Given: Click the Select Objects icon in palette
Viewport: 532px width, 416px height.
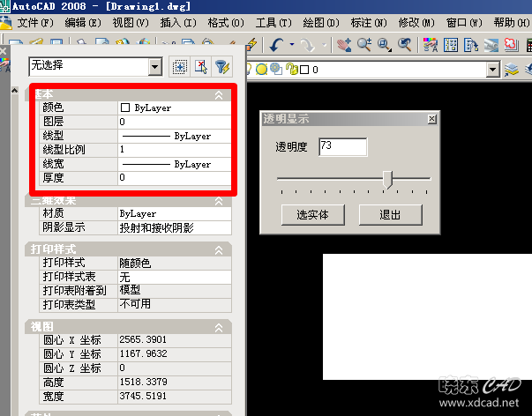Looking at the screenshot, I should (x=201, y=67).
